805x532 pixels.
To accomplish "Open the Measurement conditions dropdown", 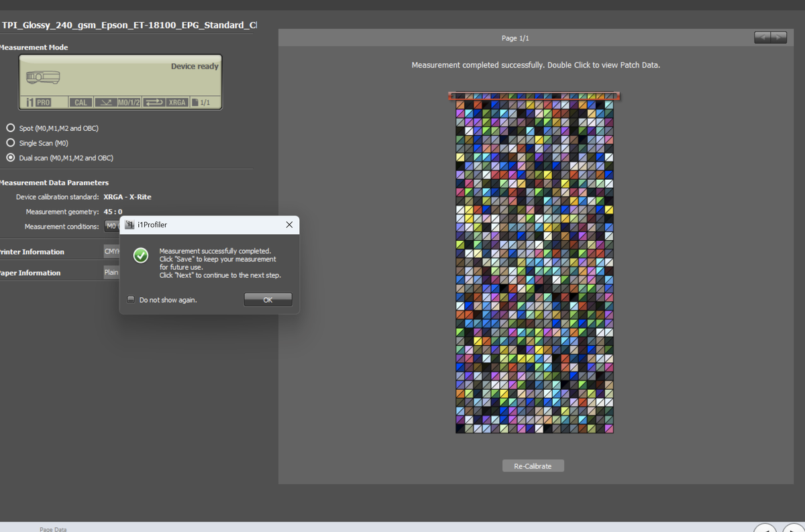I will 111,227.
